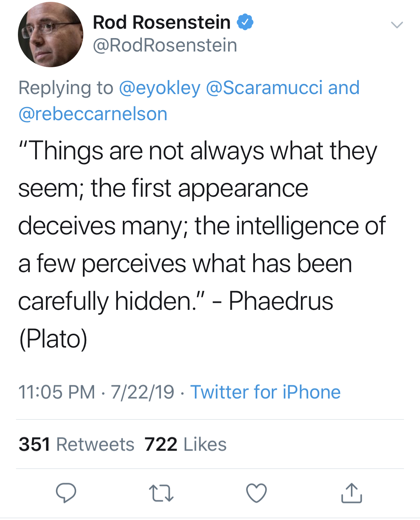This screenshot has width=420, height=520.
Task: Click the blue verified badge
Action: click(x=245, y=22)
